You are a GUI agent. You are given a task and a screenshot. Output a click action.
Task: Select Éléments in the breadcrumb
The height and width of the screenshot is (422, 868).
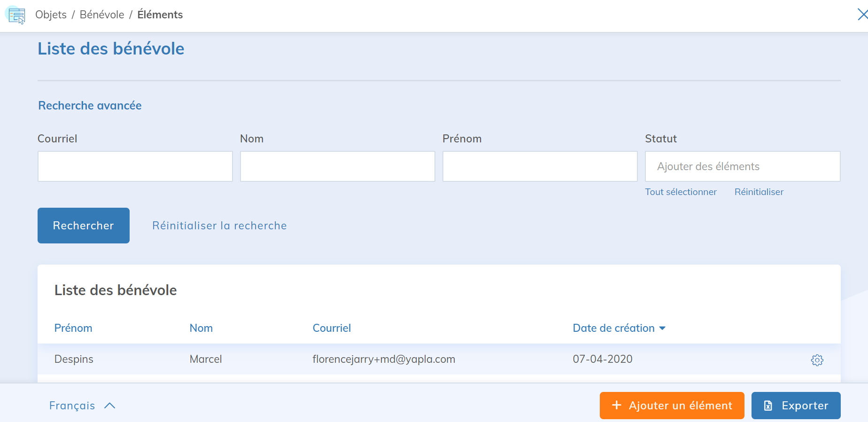[160, 15]
